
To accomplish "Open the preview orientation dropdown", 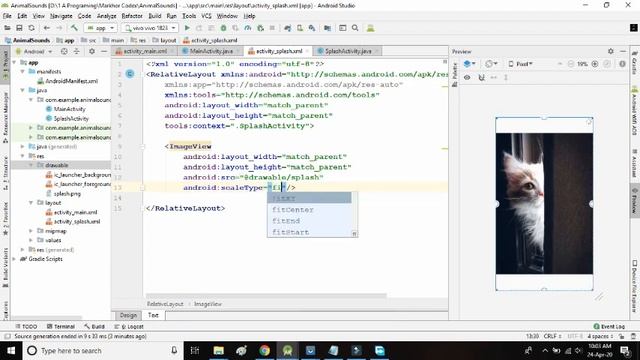I will [x=491, y=64].
